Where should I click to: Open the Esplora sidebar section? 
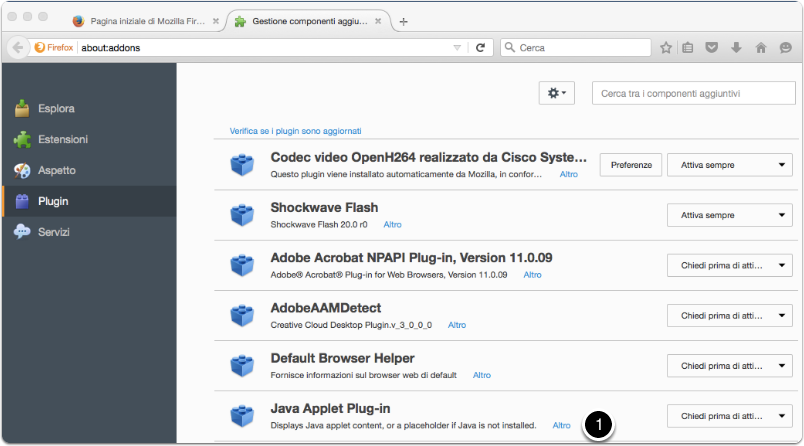(89, 109)
